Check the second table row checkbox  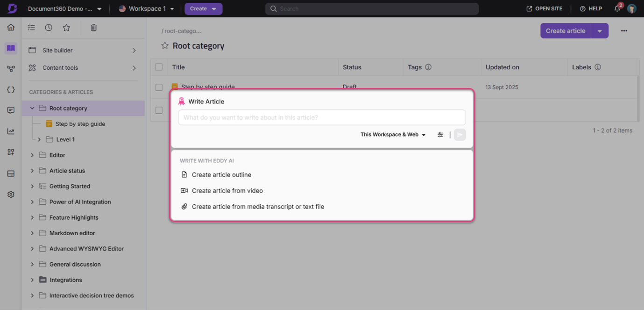click(x=159, y=110)
